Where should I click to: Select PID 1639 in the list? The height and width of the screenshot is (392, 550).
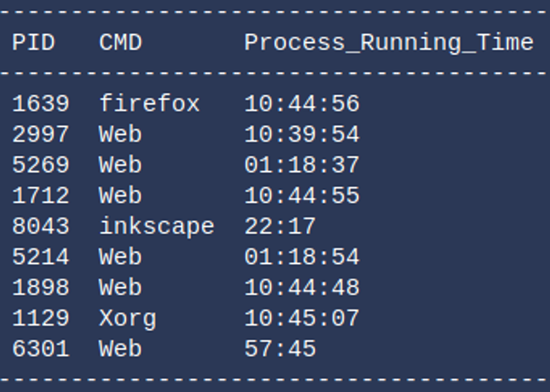(40, 104)
